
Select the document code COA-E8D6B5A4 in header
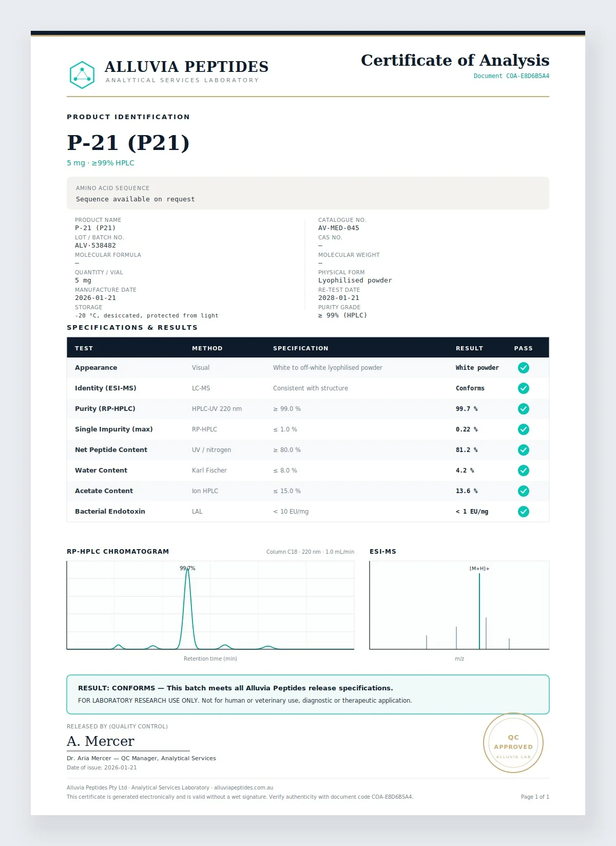tap(528, 76)
